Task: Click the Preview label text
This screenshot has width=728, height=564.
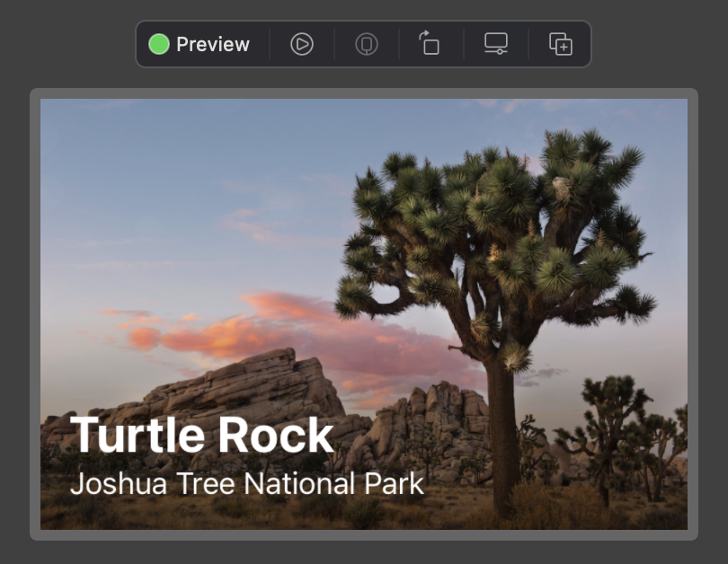Action: click(x=213, y=43)
